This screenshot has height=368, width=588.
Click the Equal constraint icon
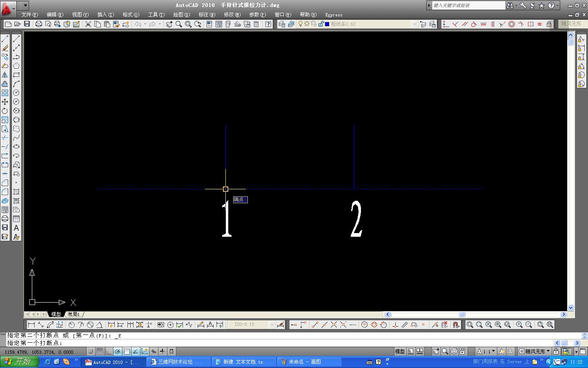(x=539, y=24)
